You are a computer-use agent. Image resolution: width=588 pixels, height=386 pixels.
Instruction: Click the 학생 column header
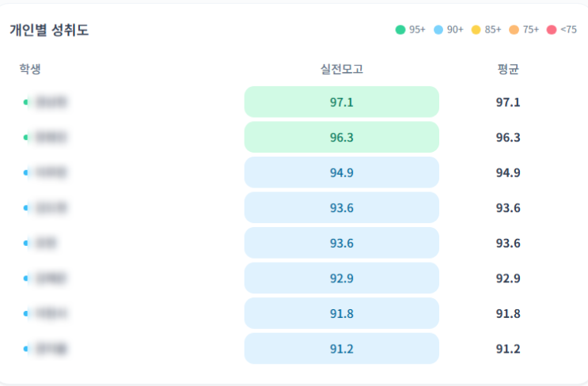click(x=30, y=69)
